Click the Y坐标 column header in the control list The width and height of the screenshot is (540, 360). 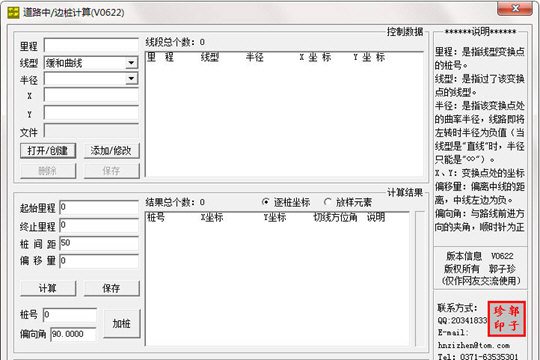(x=369, y=57)
